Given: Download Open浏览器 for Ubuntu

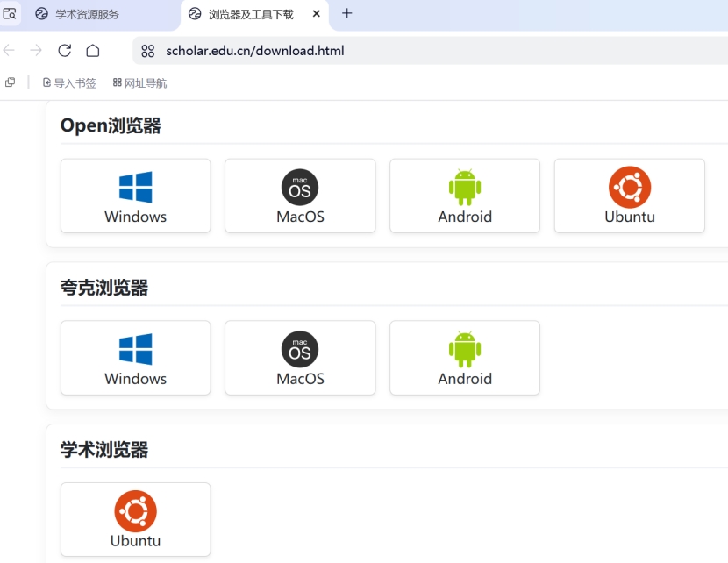Looking at the screenshot, I should 630,196.
